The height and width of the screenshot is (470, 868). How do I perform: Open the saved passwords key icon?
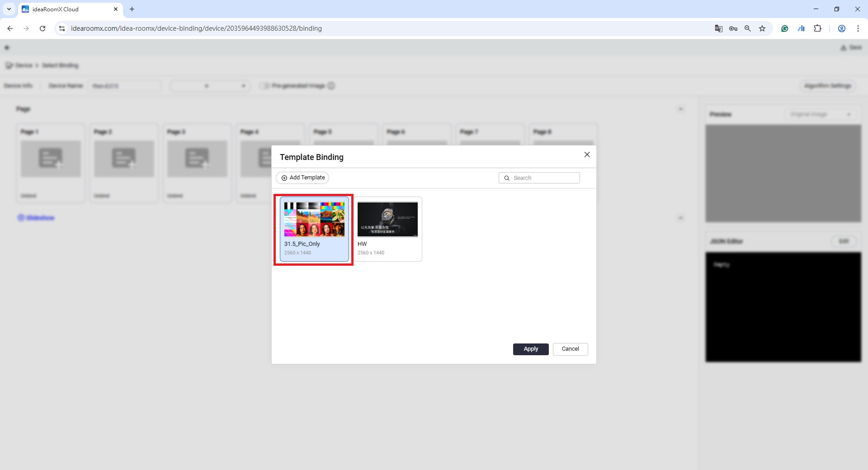coord(733,28)
